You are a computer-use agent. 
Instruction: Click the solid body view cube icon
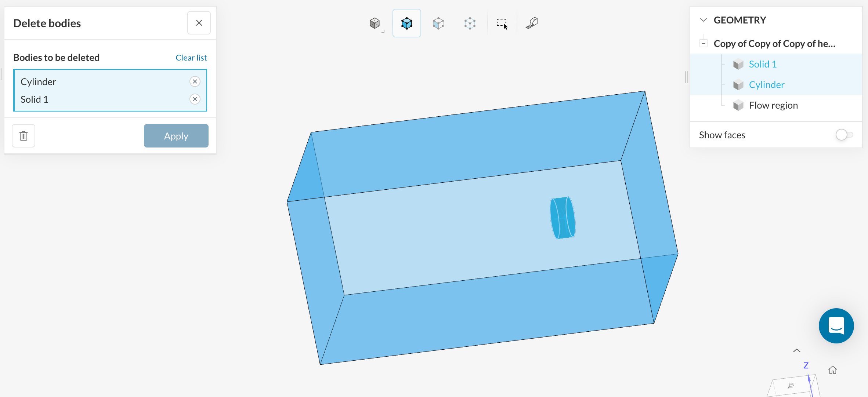pyautogui.click(x=375, y=23)
